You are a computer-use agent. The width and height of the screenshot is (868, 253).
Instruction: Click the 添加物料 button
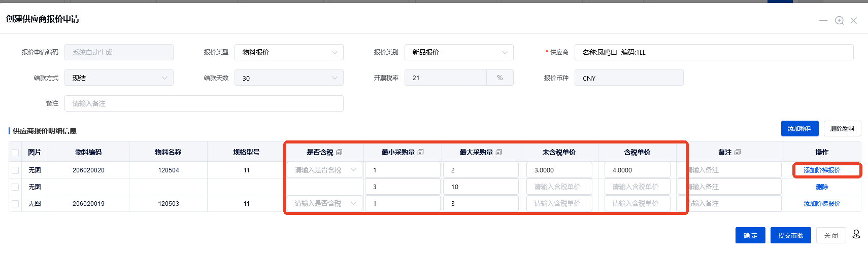(x=800, y=128)
